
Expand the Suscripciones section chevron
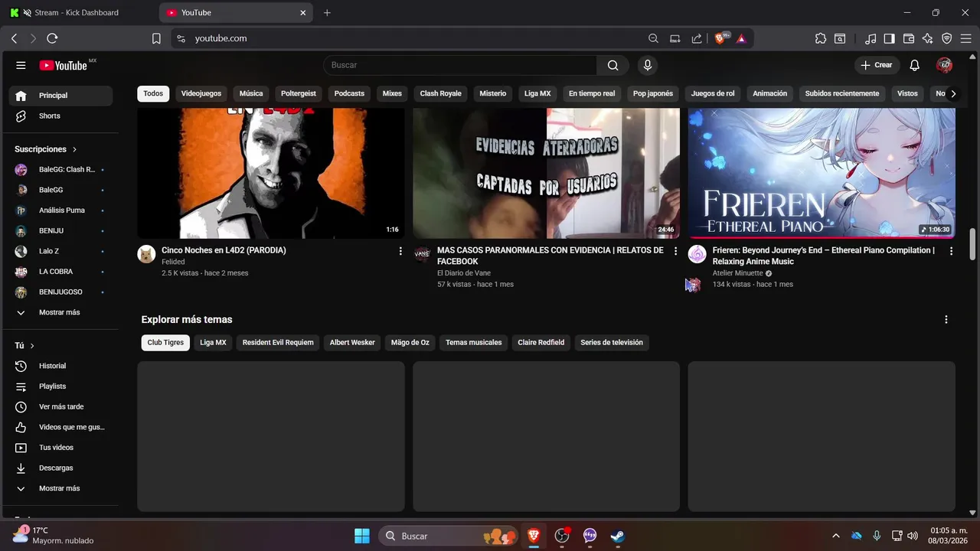click(x=75, y=149)
